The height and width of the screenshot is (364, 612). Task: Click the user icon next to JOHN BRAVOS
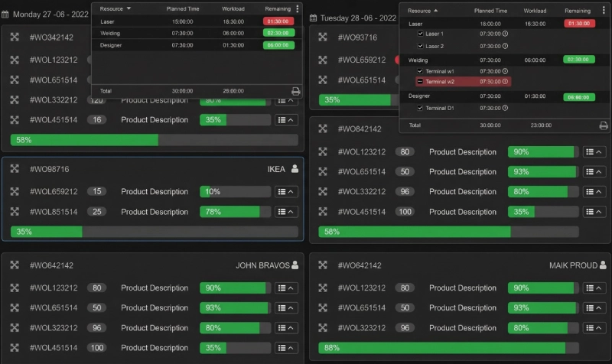click(295, 265)
